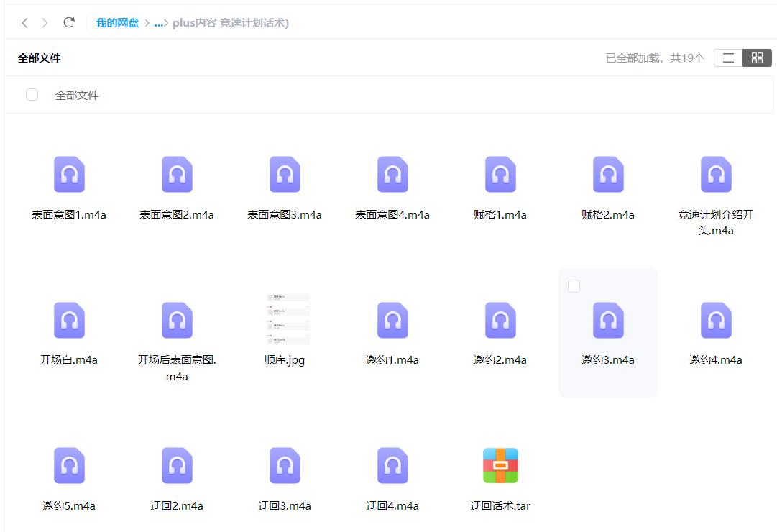Viewport: 777px width, 532px height.
Task: Click the back navigation arrow
Action: coord(24,23)
